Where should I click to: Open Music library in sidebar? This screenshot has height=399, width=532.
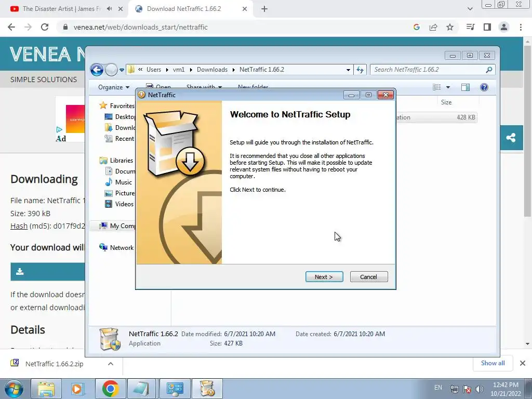pos(118,182)
